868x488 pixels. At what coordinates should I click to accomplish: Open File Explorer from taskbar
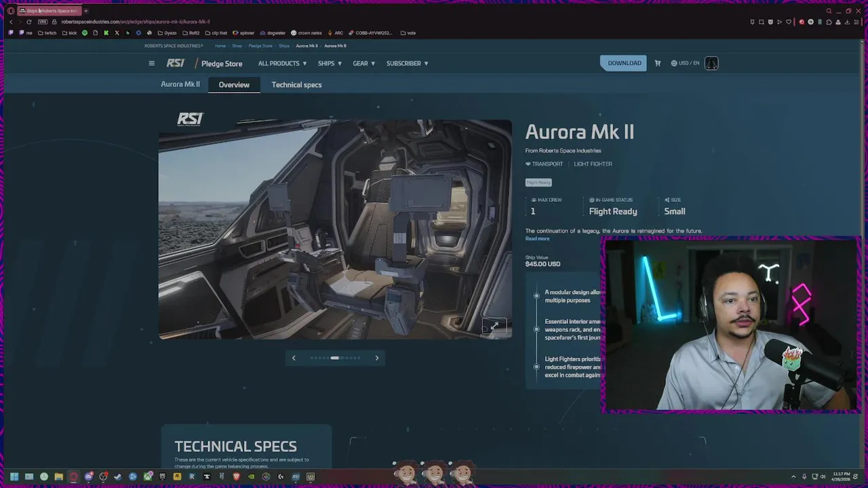click(59, 477)
